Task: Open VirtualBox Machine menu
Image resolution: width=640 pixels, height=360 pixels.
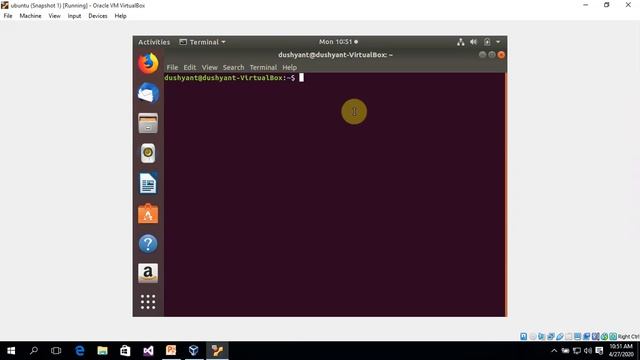Action: pos(30,16)
